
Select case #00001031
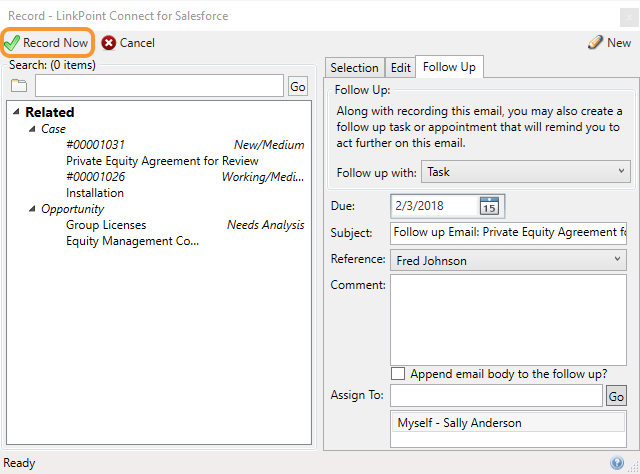95,145
